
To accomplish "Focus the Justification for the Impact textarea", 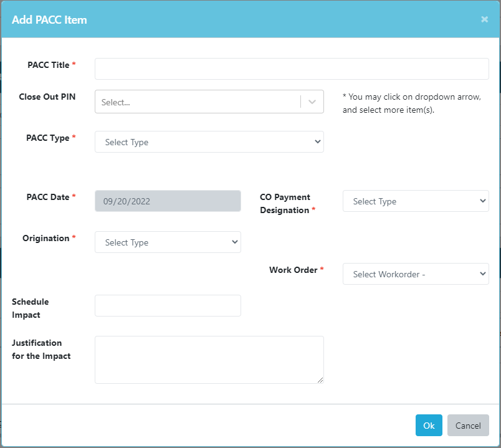I will pyautogui.click(x=209, y=360).
